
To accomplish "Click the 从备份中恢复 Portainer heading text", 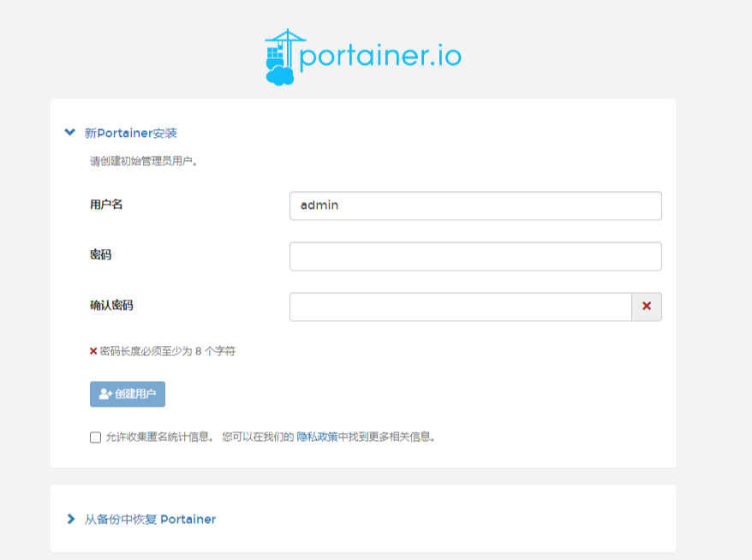I will tap(150, 519).
